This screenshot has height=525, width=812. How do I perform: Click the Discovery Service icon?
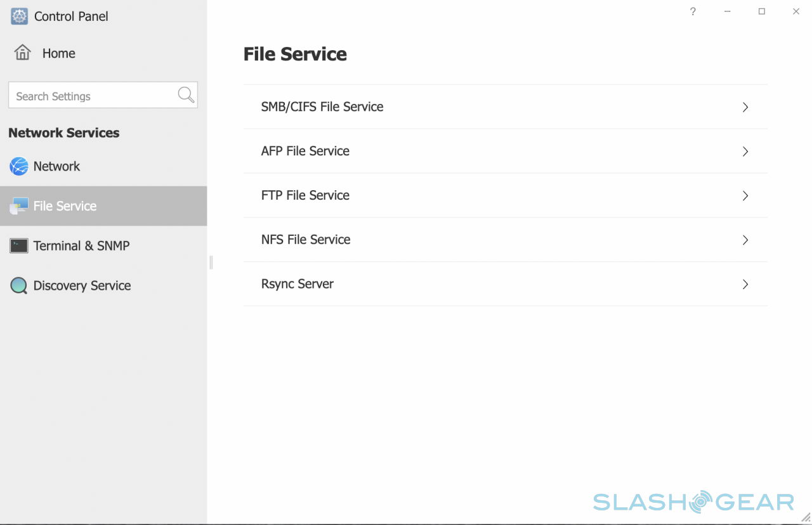click(19, 285)
